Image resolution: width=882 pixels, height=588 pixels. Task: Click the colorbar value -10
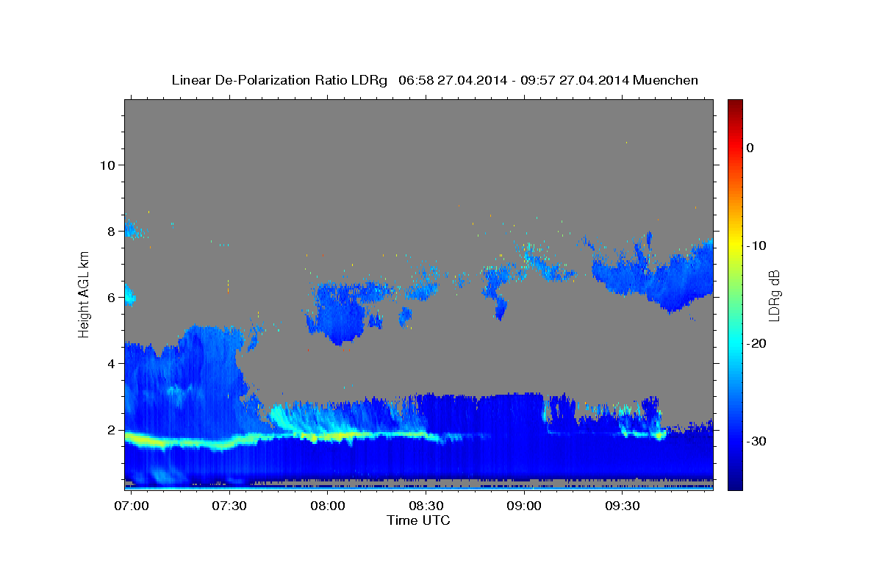[x=756, y=245]
